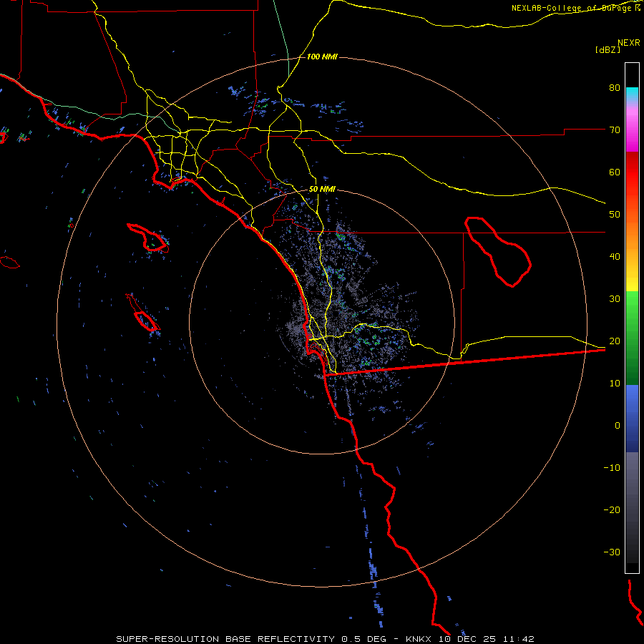644x644 pixels.
Task: Click the -20 value on the dBZ scale
Action: tap(612, 510)
